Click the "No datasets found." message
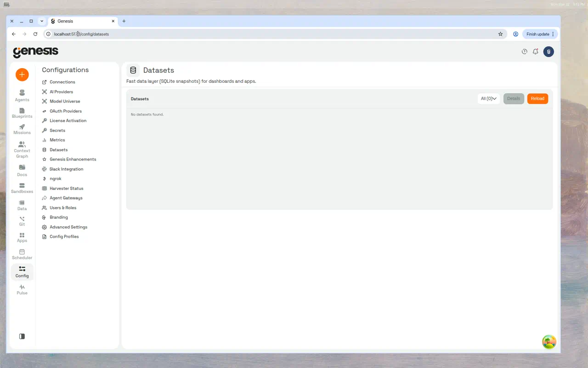 147,114
